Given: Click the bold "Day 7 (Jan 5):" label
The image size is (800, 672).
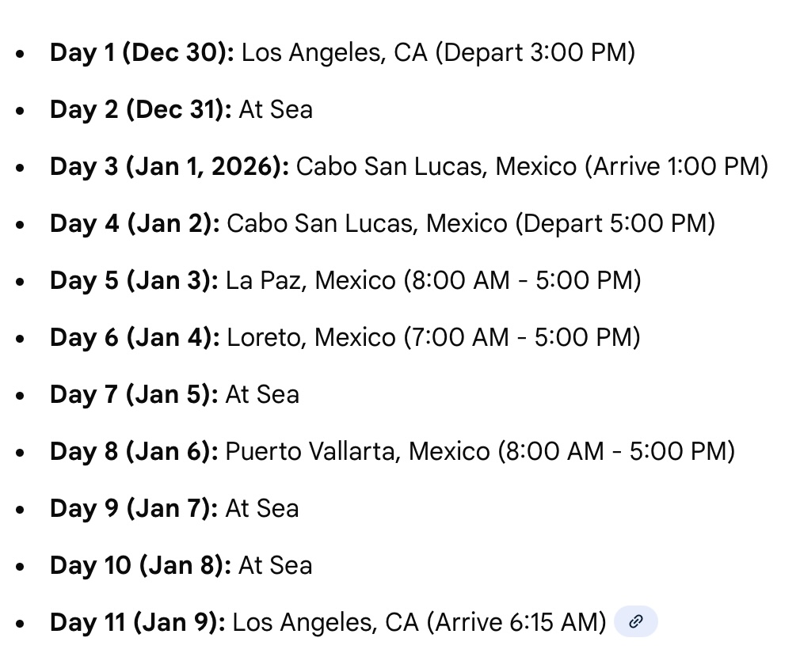Looking at the screenshot, I should (134, 394).
